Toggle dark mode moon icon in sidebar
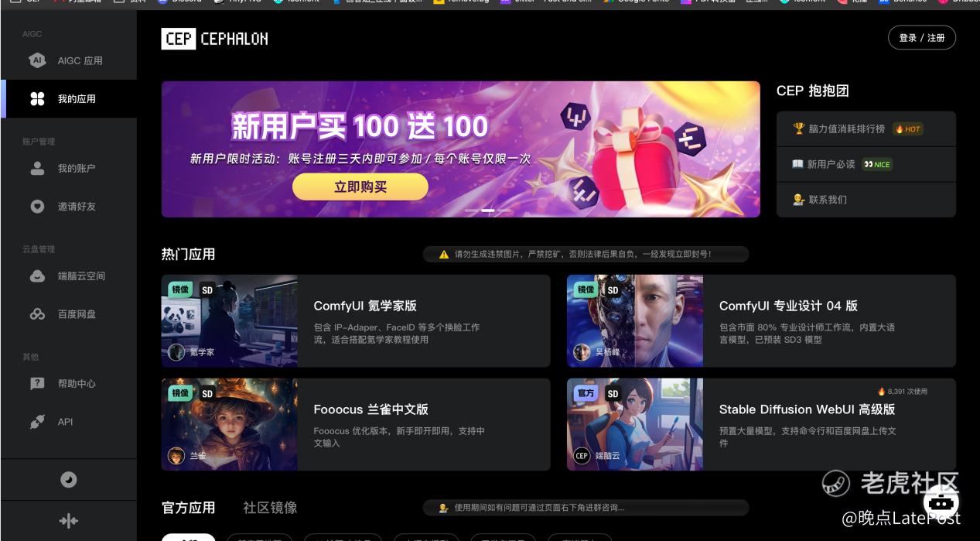The image size is (980, 541). pyautogui.click(x=69, y=480)
